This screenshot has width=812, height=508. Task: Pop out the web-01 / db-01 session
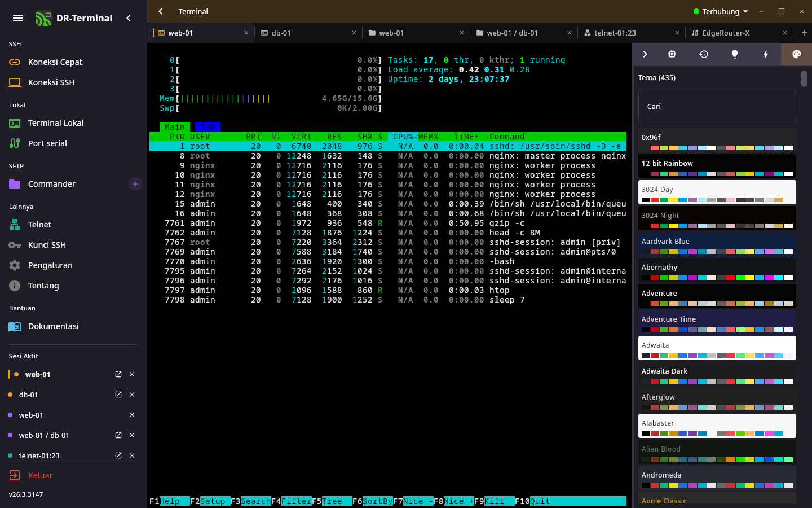pos(118,435)
